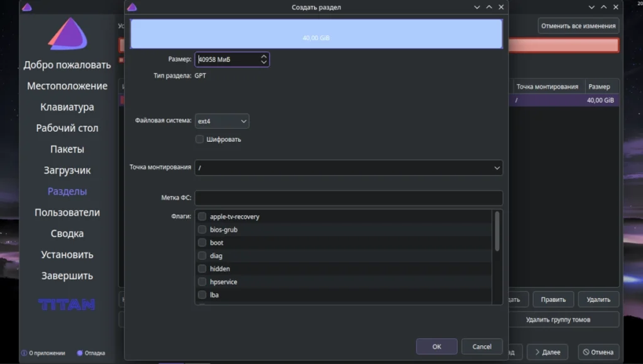Image resolution: width=643 pixels, height=364 pixels.
Task: Jump to the 'Сводка' step
Action: pos(67,233)
